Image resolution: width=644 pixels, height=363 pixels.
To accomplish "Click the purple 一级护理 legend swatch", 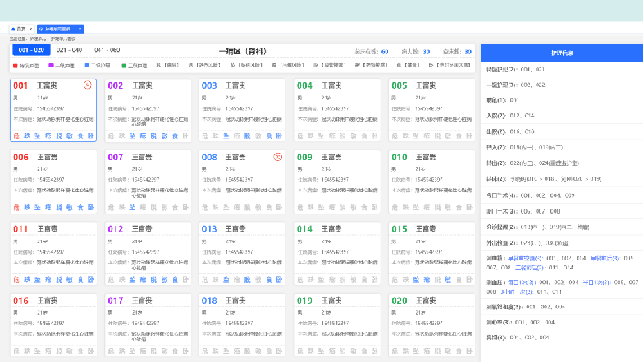I will point(51,66).
